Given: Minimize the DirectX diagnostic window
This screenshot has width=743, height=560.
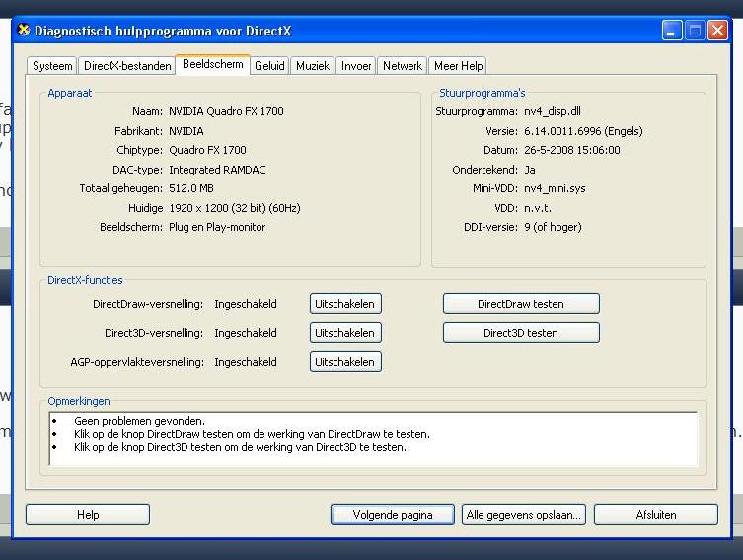Looking at the screenshot, I should point(672,31).
